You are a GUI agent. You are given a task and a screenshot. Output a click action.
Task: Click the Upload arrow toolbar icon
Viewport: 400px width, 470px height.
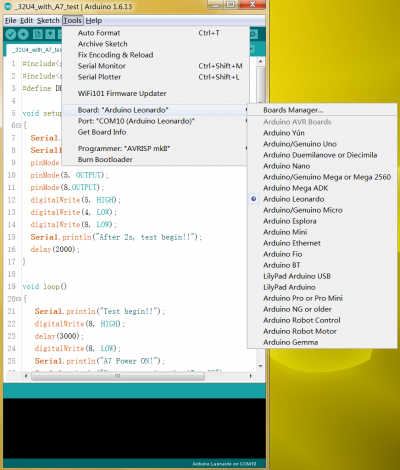[x=23, y=34]
